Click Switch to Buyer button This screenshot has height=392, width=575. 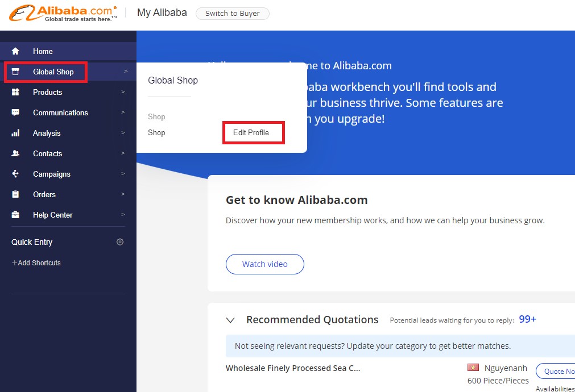point(233,14)
